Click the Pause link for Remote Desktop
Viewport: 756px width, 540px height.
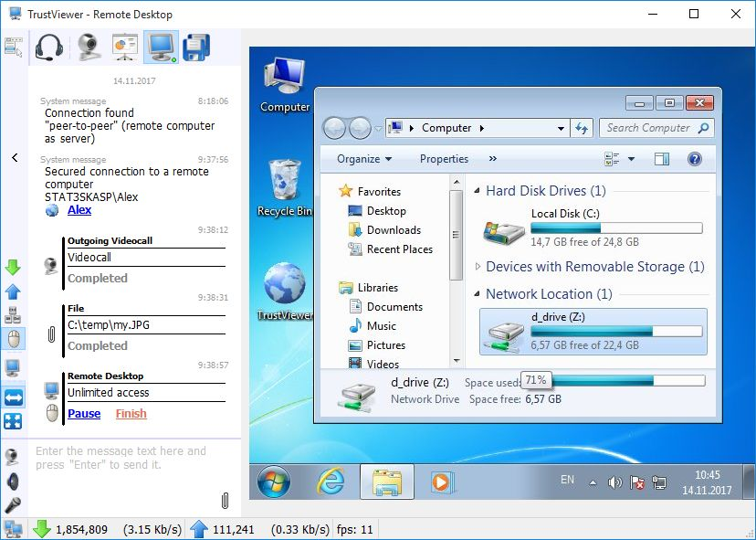tap(84, 414)
